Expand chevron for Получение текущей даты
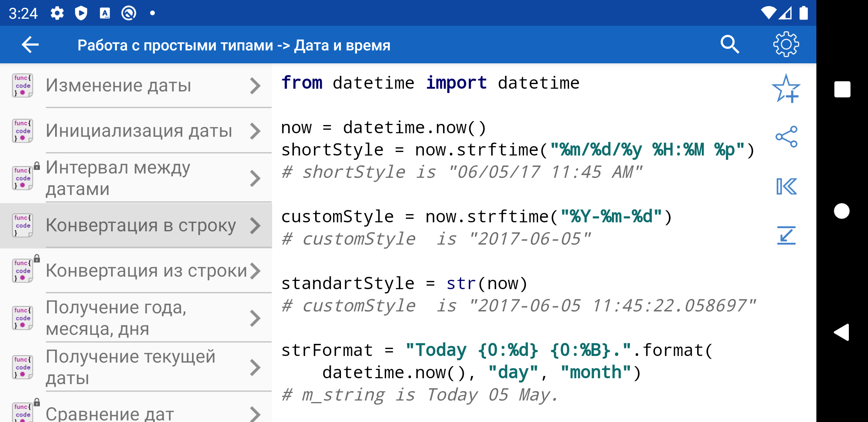The image size is (868, 422). (x=255, y=367)
